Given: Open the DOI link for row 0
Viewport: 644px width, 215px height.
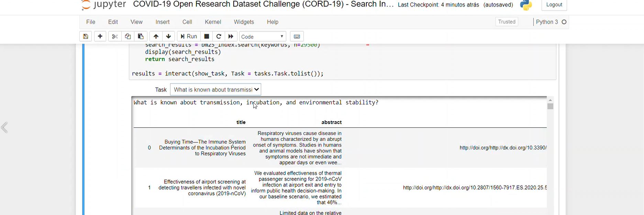Looking at the screenshot, I should pyautogui.click(x=503, y=148).
